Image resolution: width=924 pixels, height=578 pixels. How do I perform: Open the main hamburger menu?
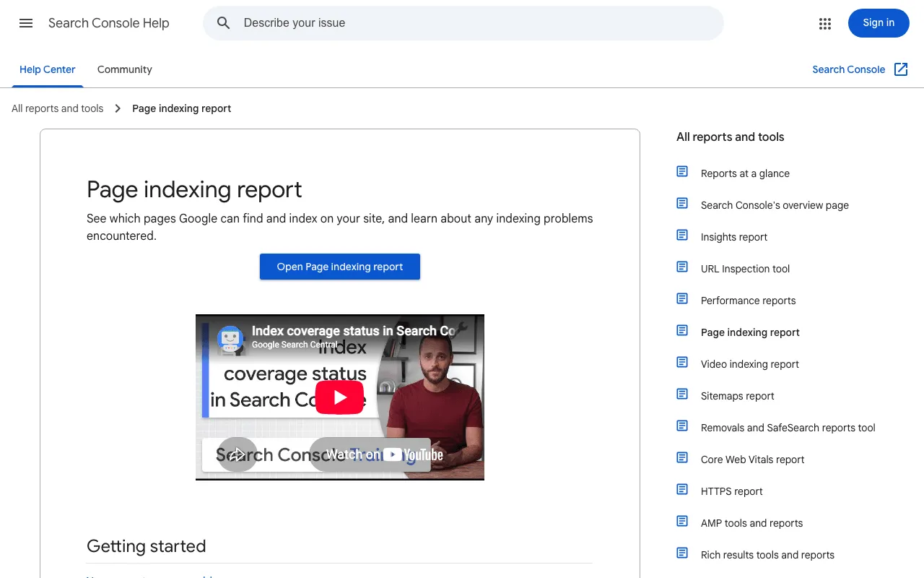click(x=26, y=23)
